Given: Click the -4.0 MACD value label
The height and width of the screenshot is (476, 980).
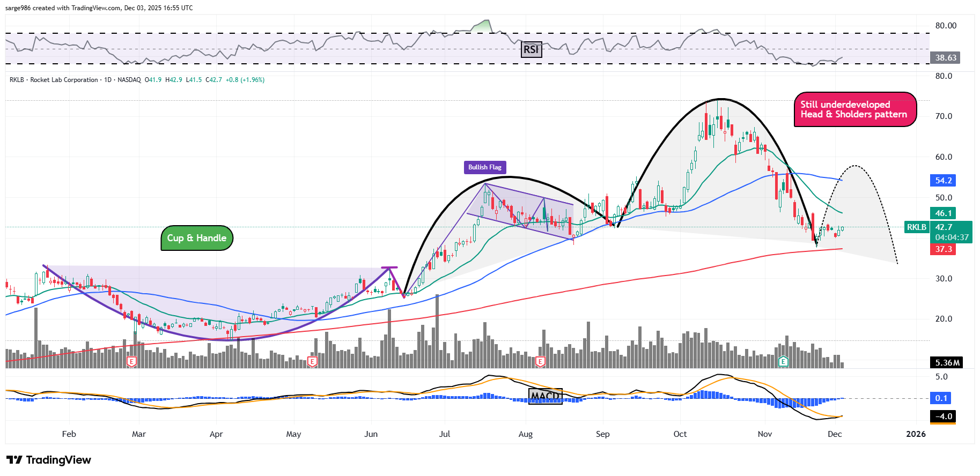Looking at the screenshot, I should pyautogui.click(x=943, y=416).
